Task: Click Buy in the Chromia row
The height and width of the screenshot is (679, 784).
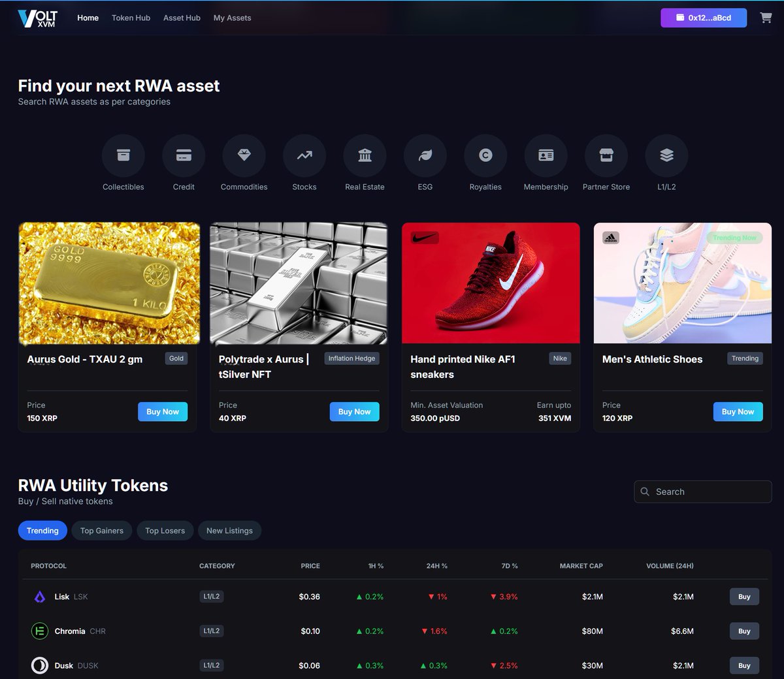Action: tap(744, 631)
